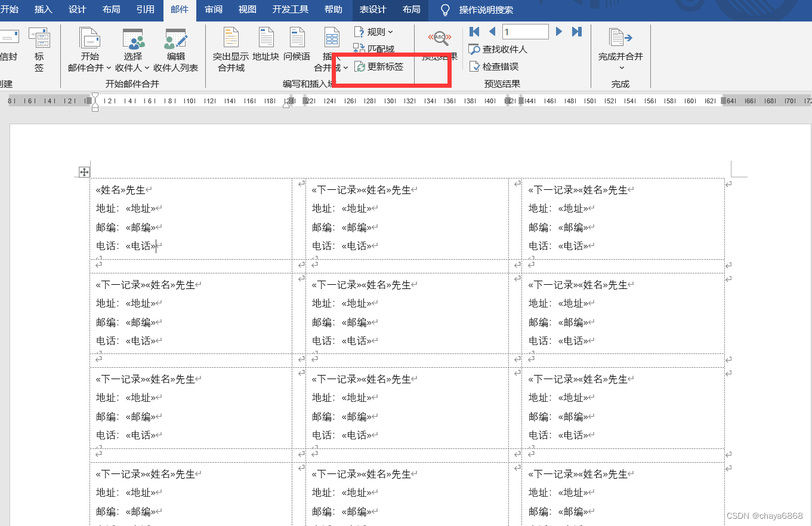Insert an Address Block (地址块)
This screenshot has height=526, width=812.
click(x=265, y=45)
